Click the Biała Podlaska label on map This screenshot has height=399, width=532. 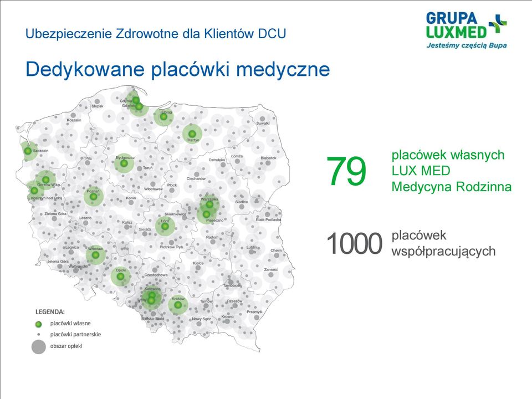point(268,220)
